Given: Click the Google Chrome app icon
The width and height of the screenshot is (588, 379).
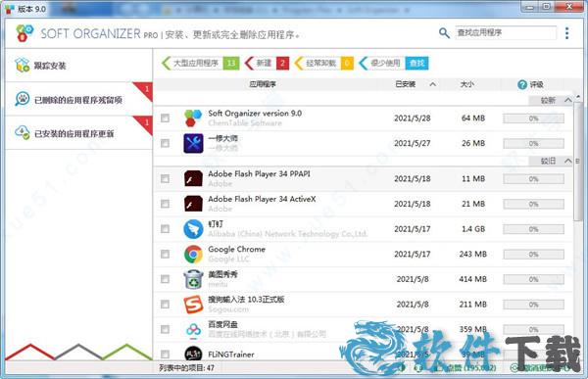Looking at the screenshot, I should coord(193,255).
